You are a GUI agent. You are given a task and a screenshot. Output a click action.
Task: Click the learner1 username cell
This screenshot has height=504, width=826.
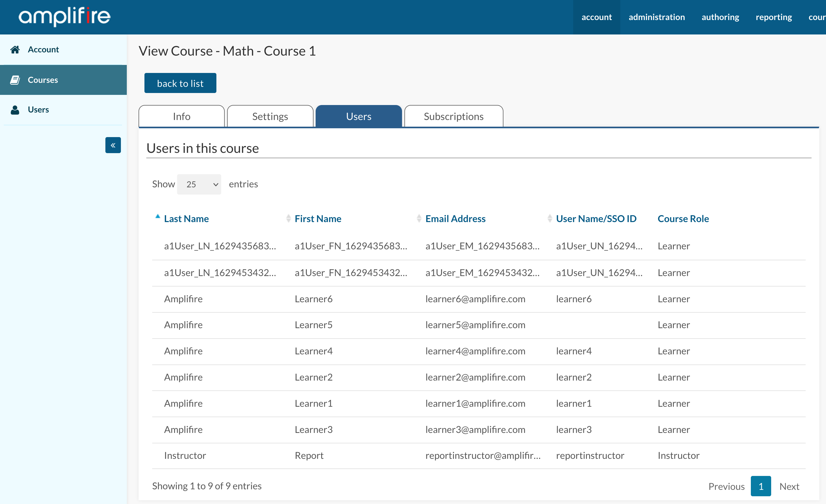[x=573, y=403]
